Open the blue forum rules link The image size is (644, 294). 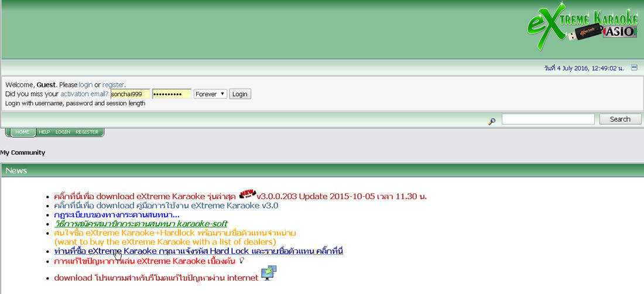pos(117,215)
